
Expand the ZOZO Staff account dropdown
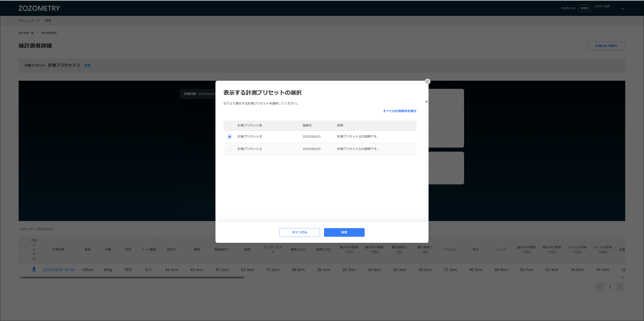coord(622,8)
